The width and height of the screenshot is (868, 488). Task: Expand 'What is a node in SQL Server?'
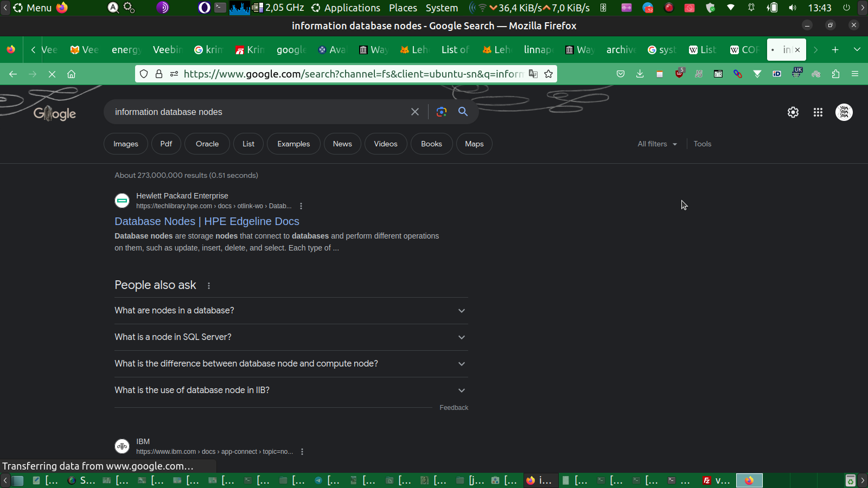pyautogui.click(x=291, y=337)
